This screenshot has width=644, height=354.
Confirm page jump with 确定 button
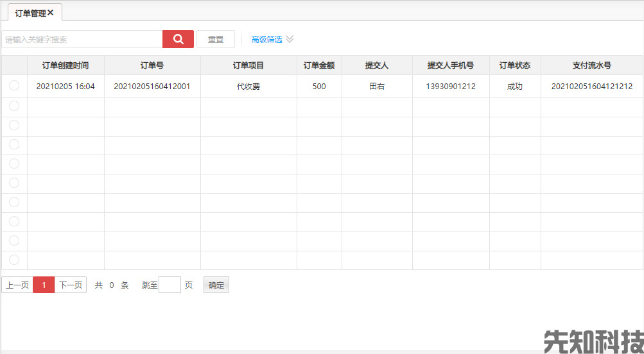pos(216,285)
